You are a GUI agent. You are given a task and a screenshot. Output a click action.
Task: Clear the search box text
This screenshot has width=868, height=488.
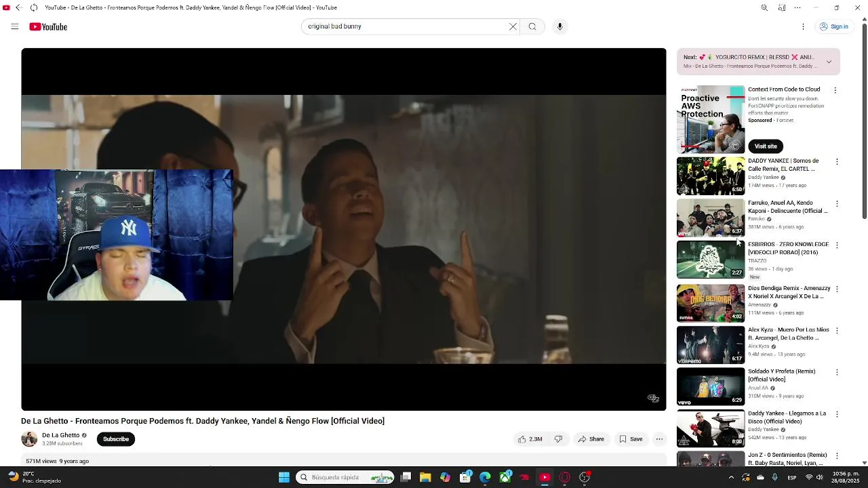click(x=513, y=26)
